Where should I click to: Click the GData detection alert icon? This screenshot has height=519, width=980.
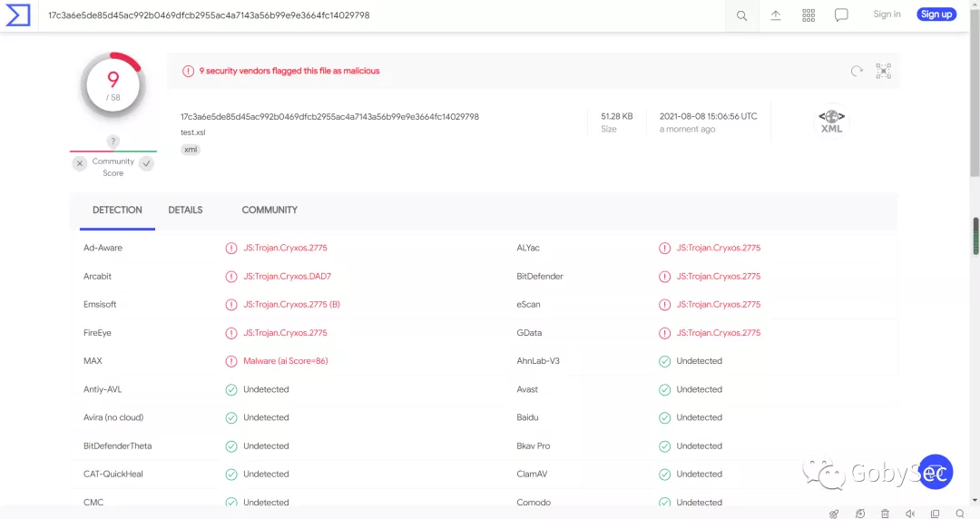click(x=664, y=333)
